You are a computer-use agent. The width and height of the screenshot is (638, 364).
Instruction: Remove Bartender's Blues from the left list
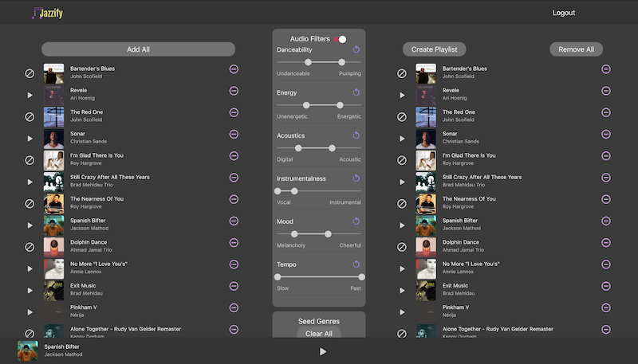coord(234,69)
